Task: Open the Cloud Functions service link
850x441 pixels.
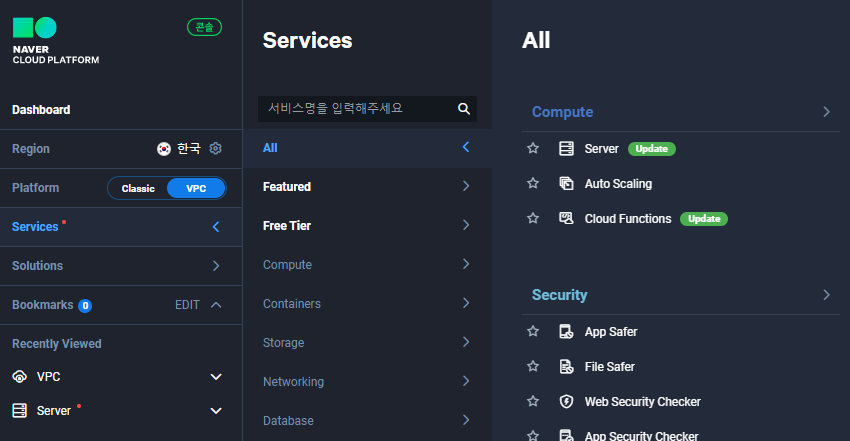Action: 628,219
